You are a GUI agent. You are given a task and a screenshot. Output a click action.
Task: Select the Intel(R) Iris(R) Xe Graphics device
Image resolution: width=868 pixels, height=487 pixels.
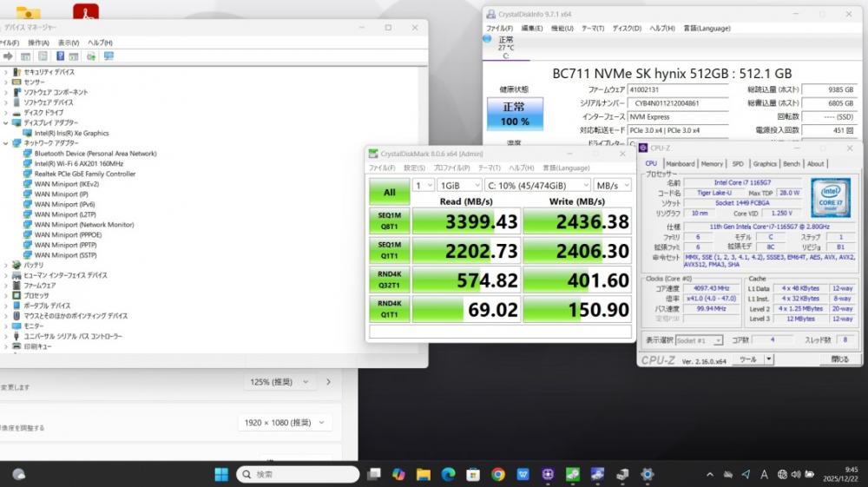click(x=71, y=133)
